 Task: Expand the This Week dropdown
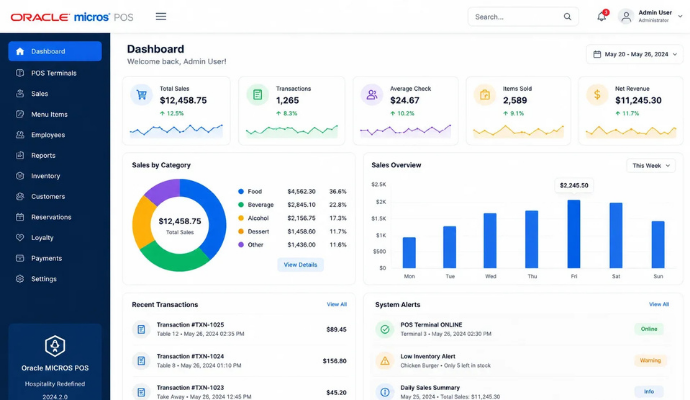tap(651, 165)
